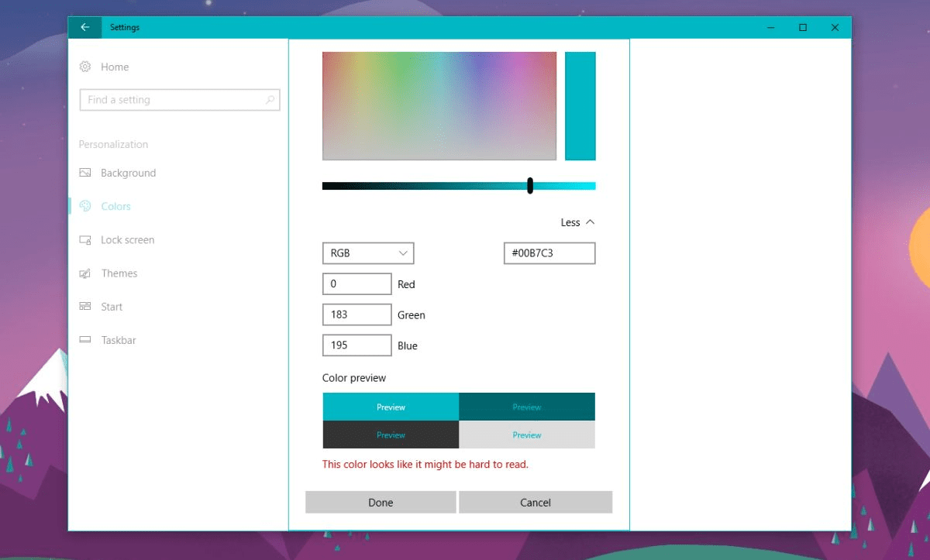
Task: Click the teal color preview bar
Action: click(580, 105)
